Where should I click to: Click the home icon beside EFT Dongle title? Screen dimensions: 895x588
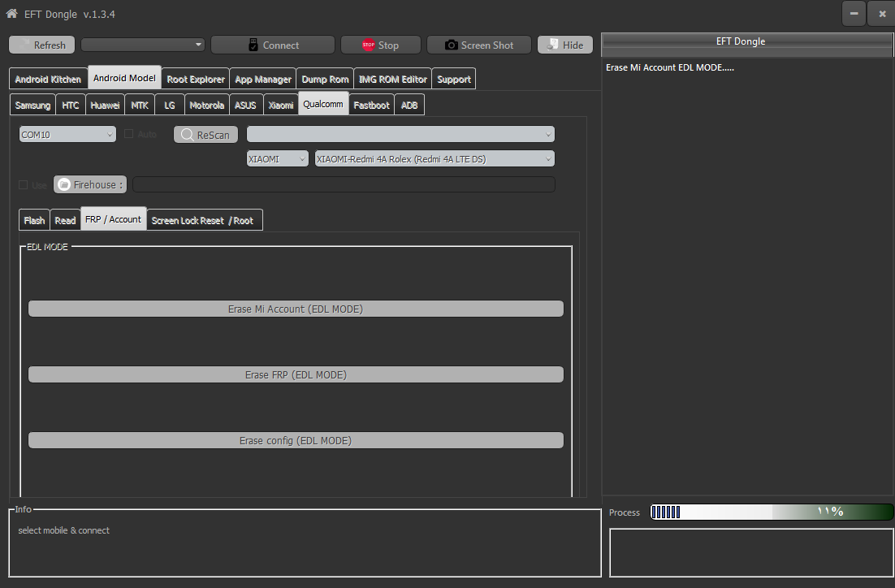[11, 14]
